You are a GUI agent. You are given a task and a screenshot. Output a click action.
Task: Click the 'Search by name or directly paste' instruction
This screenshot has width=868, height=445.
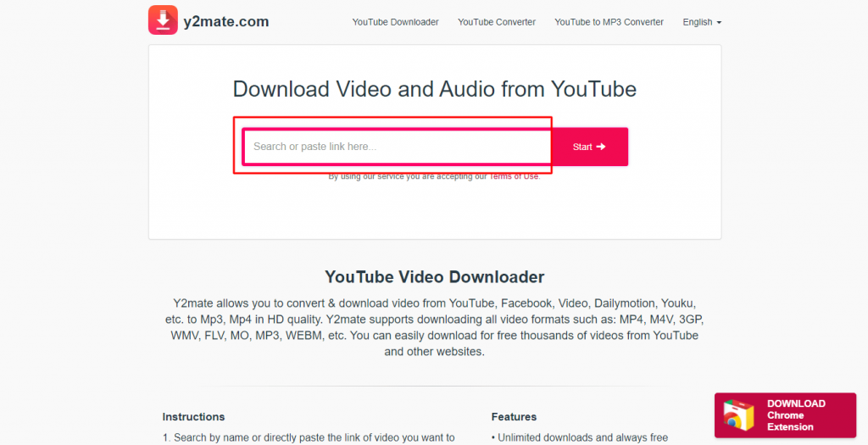(309, 438)
